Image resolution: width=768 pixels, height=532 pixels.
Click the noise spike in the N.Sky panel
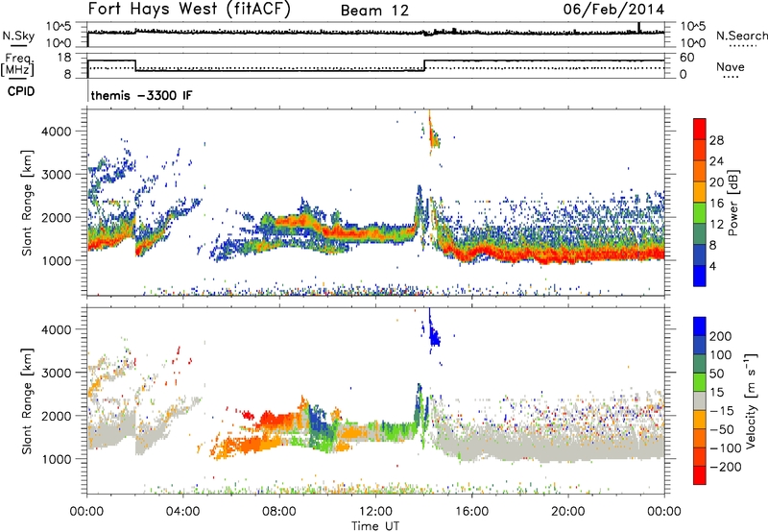click(638, 28)
